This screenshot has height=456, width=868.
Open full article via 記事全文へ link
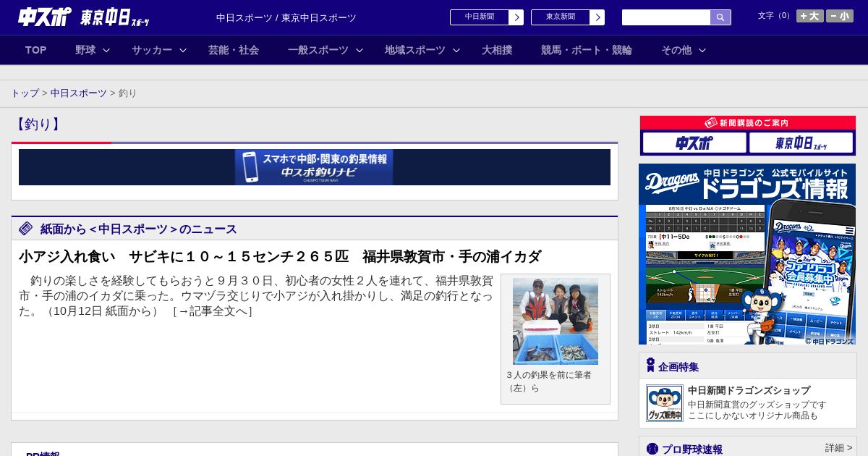tap(213, 311)
